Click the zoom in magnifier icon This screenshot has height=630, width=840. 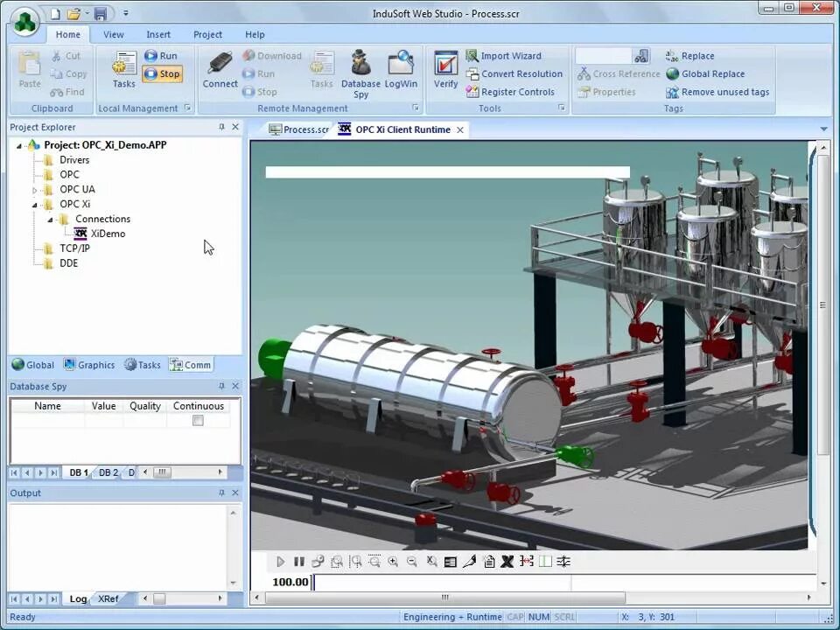(393, 562)
